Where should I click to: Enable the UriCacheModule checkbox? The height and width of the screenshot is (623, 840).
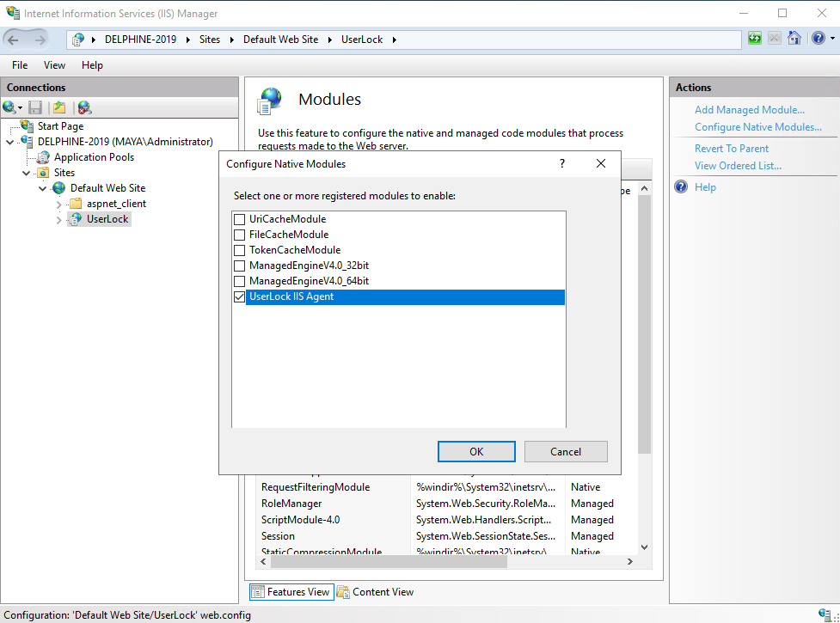[240, 219]
